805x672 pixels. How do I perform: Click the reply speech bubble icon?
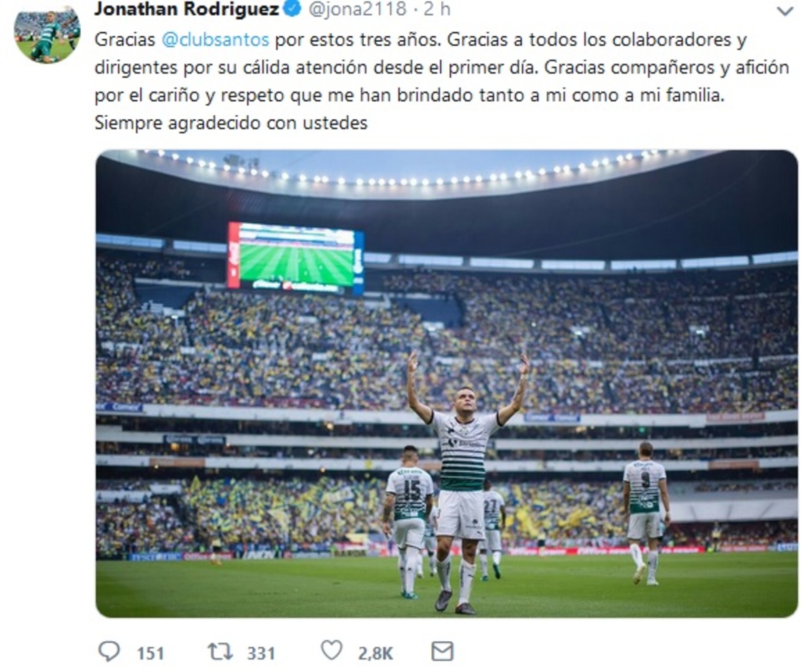pyautogui.click(x=109, y=651)
